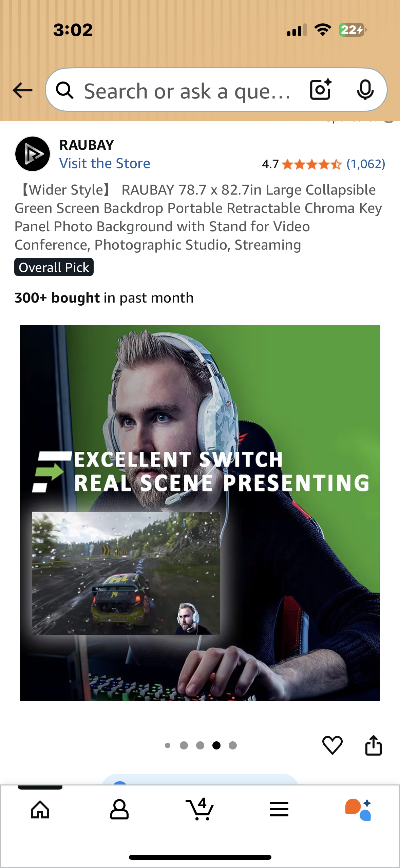Open the account profile tab
This screenshot has height=868, width=400.
coord(119,810)
